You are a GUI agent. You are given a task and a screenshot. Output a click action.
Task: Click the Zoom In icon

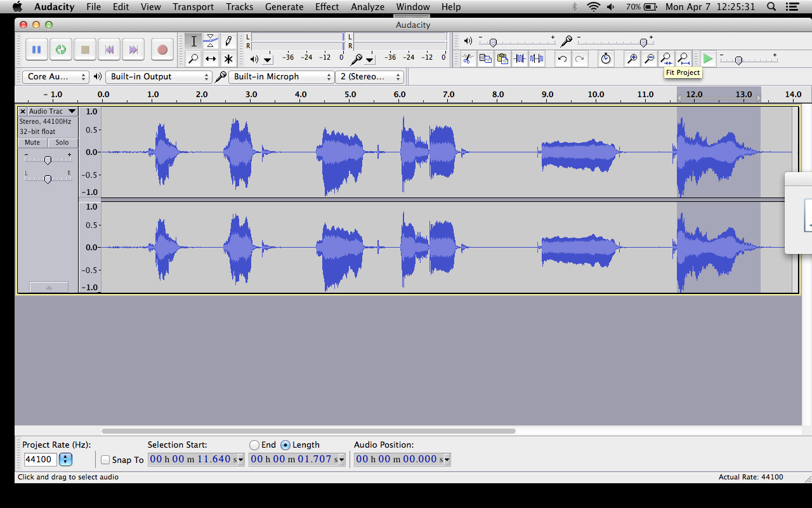click(x=632, y=58)
